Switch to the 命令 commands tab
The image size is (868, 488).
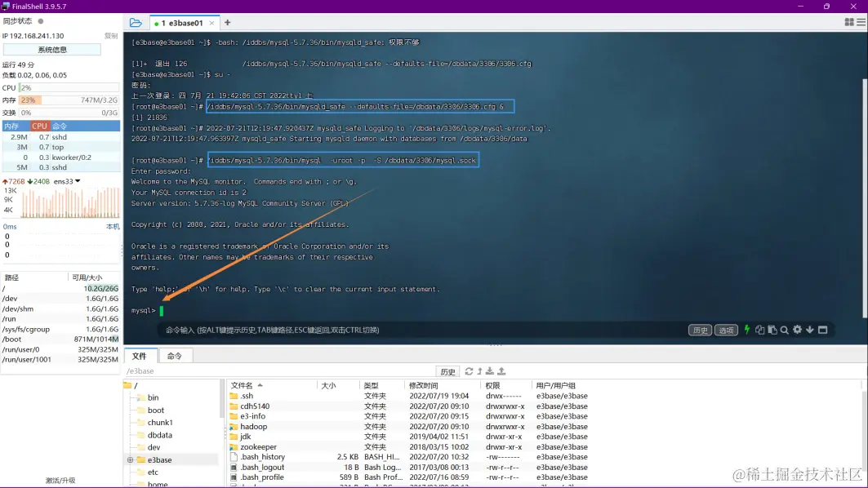[x=175, y=356]
